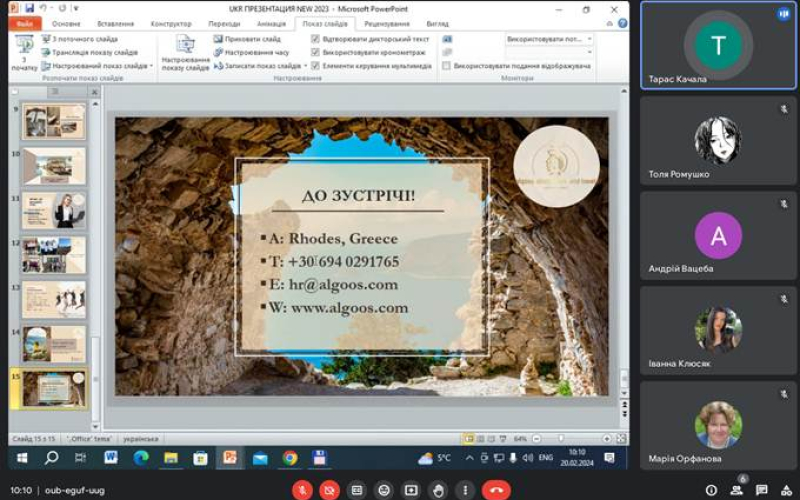The width and height of the screenshot is (800, 500).
Task: Open Chrome from the taskbar
Action: pos(290,458)
